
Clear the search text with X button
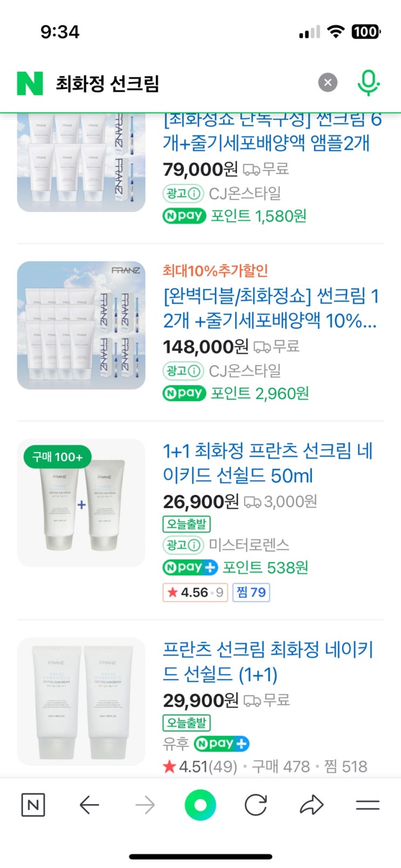[x=328, y=83]
